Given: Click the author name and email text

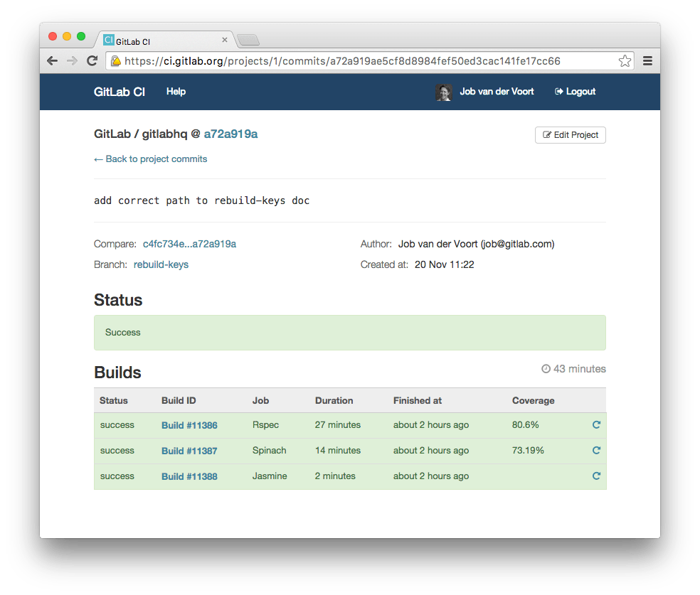Looking at the screenshot, I should 477,244.
